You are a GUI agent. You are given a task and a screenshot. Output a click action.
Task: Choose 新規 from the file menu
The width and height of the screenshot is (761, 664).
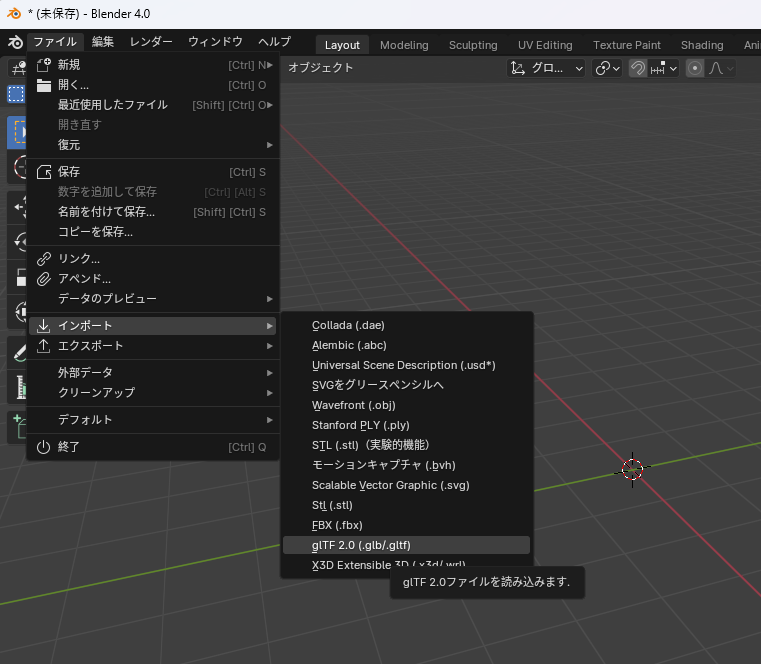click(x=153, y=65)
